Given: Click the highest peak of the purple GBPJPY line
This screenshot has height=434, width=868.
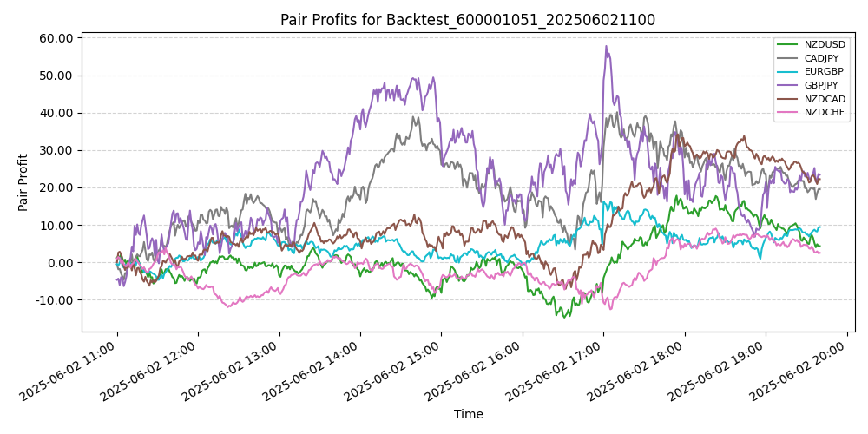Looking at the screenshot, I should tap(606, 47).
